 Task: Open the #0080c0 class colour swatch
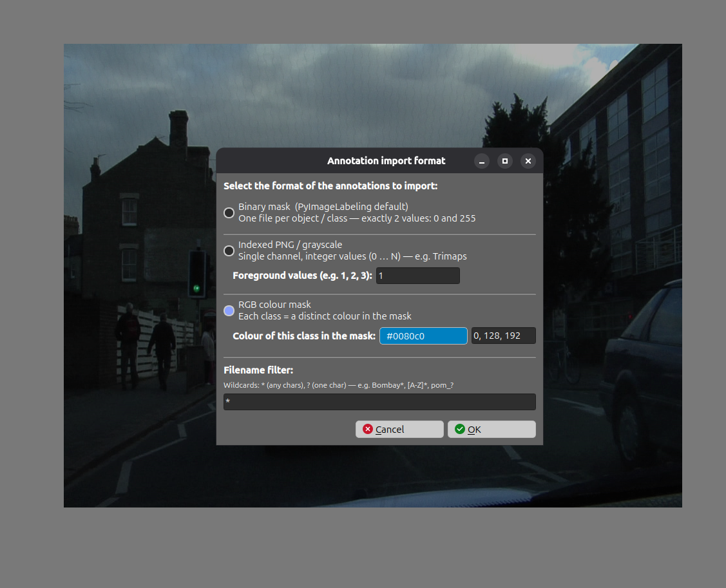point(423,336)
